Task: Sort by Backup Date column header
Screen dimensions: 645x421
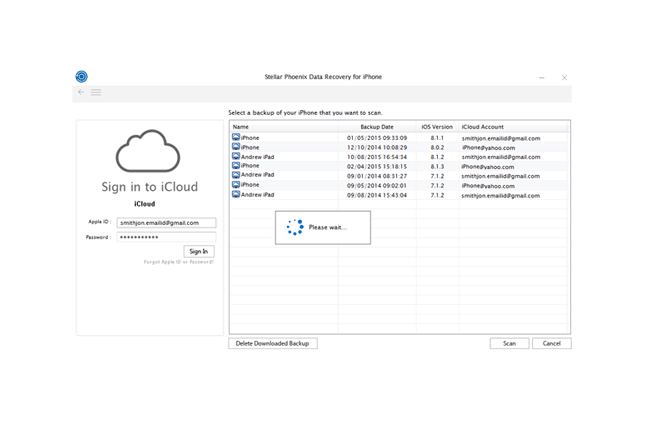Action: (x=377, y=127)
